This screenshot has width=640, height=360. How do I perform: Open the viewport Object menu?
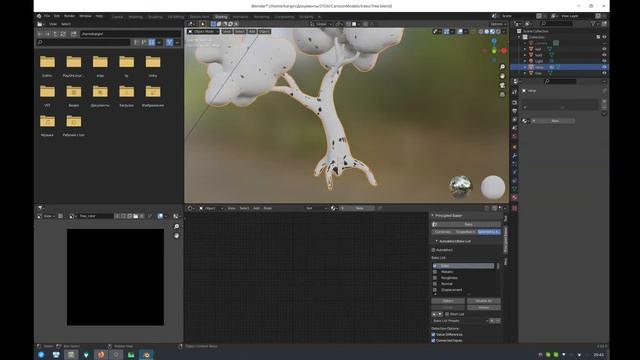pos(264,31)
